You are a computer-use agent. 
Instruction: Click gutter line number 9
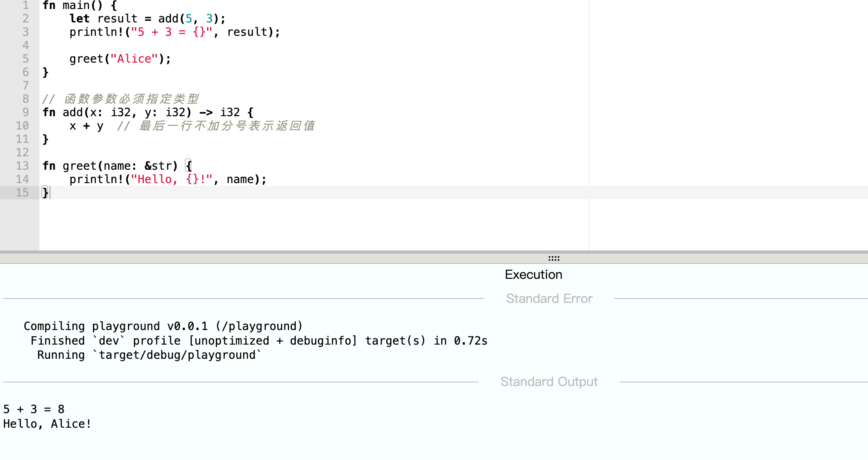[x=25, y=112]
